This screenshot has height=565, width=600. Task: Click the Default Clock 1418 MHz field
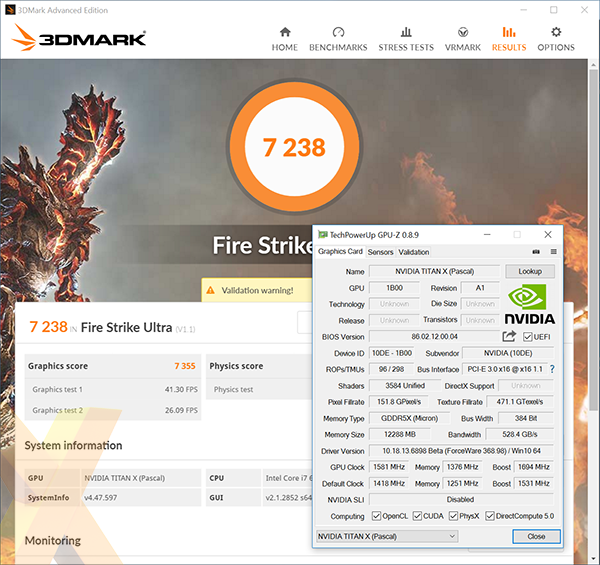tap(389, 484)
